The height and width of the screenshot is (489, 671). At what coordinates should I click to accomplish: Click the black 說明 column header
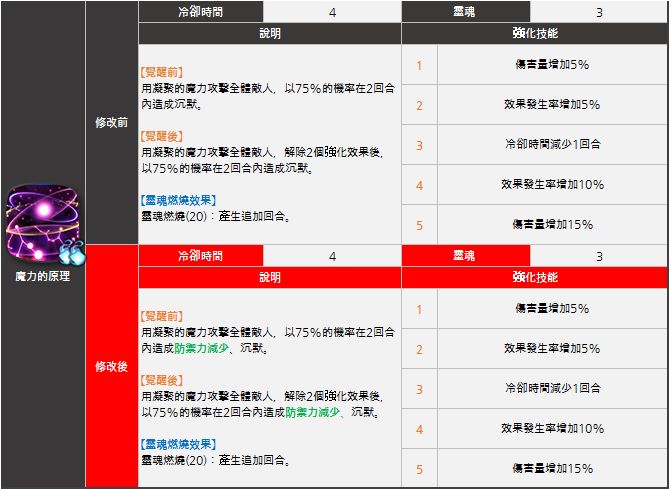click(269, 34)
